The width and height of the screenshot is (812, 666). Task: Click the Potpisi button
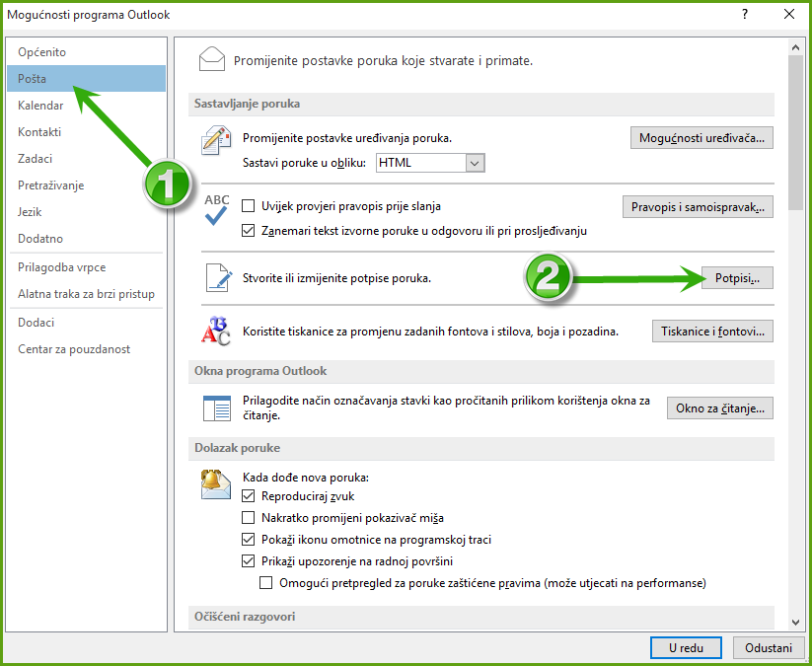pos(737,278)
